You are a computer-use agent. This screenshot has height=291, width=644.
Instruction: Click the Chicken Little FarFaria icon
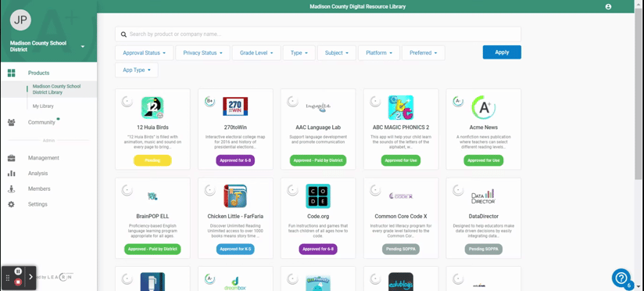[235, 196]
